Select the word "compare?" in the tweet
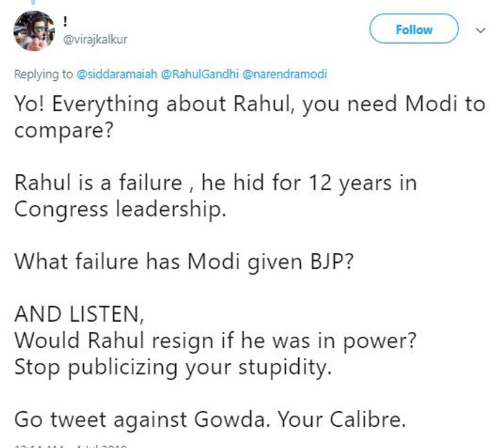This screenshot has width=497, height=448. 64,131
